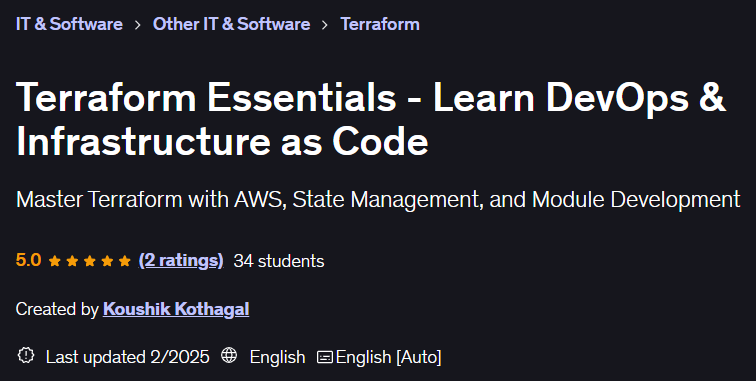Screen dimensions: 756x381
Task: Click the five-star rating icons
Action: pos(90,261)
